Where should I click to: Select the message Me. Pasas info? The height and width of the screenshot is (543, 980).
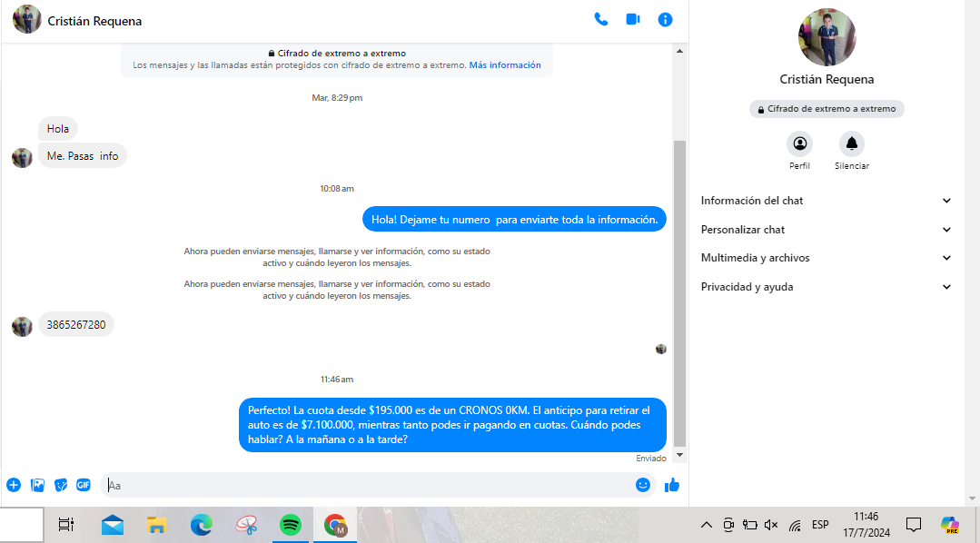pos(83,155)
